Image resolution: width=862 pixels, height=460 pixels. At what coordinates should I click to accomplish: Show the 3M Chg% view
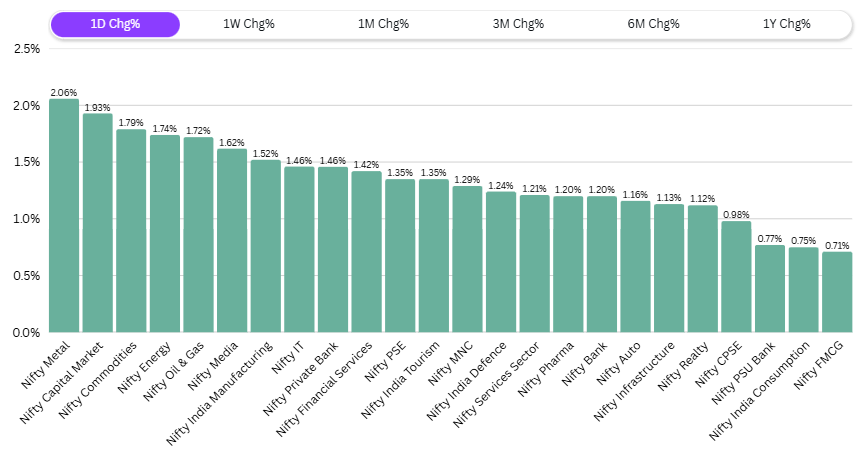click(x=518, y=24)
